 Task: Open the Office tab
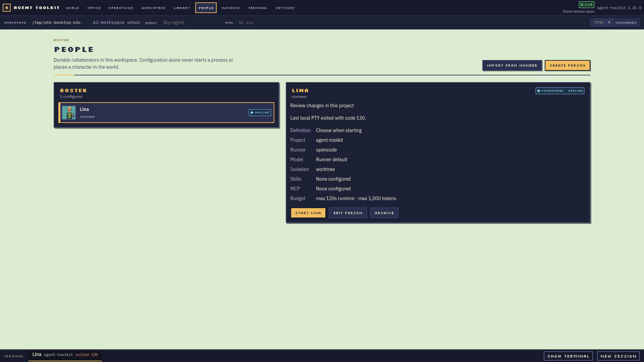pos(94,8)
